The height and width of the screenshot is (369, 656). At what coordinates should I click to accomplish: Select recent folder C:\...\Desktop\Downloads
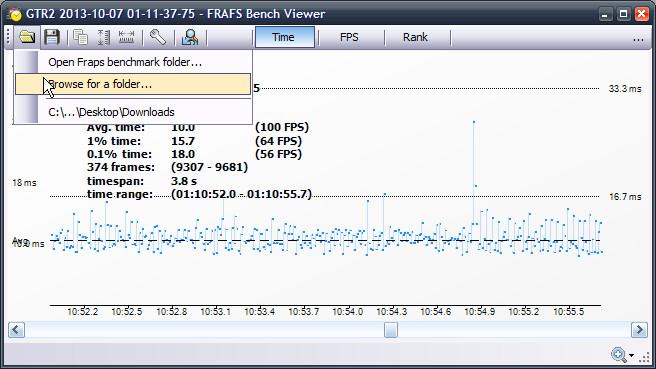(x=133, y=112)
